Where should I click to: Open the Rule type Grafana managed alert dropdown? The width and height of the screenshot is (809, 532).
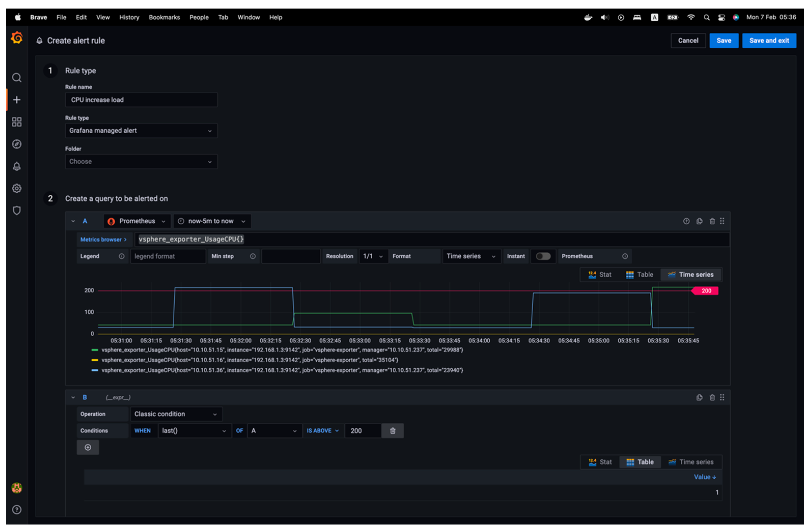click(x=141, y=131)
